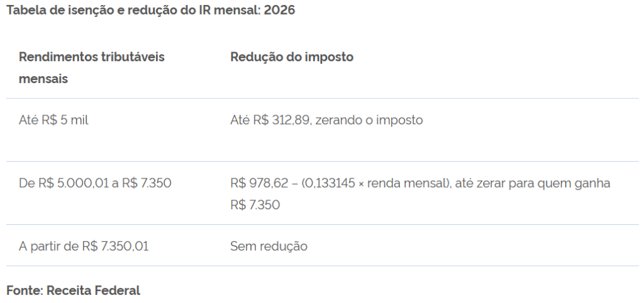Click the "Fonte:" label below the table
644x303 pixels.
pyautogui.click(x=25, y=290)
